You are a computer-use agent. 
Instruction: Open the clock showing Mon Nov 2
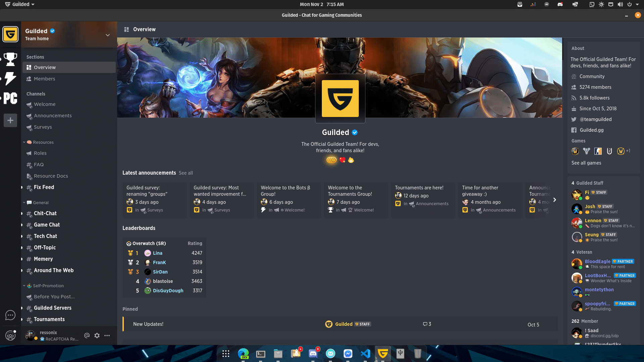(322, 4)
